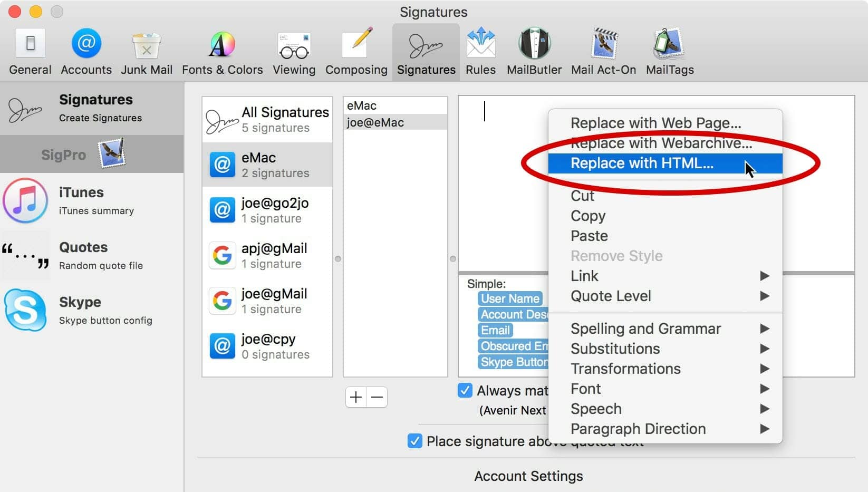The height and width of the screenshot is (492, 868).
Task: Add a new signature with plus button
Action: tap(356, 397)
